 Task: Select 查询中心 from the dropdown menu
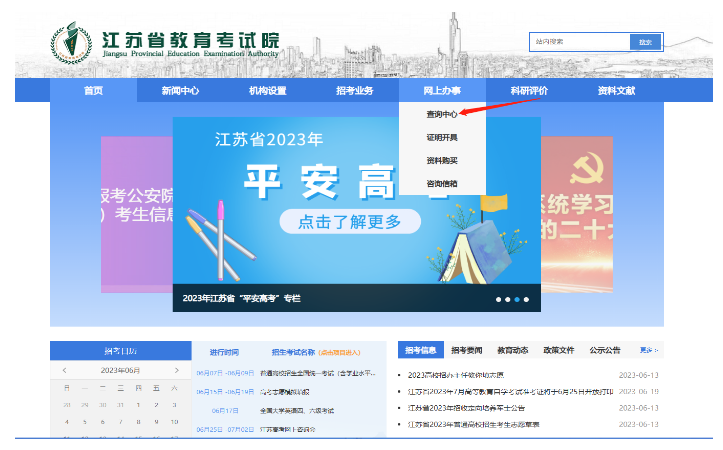pyautogui.click(x=442, y=114)
